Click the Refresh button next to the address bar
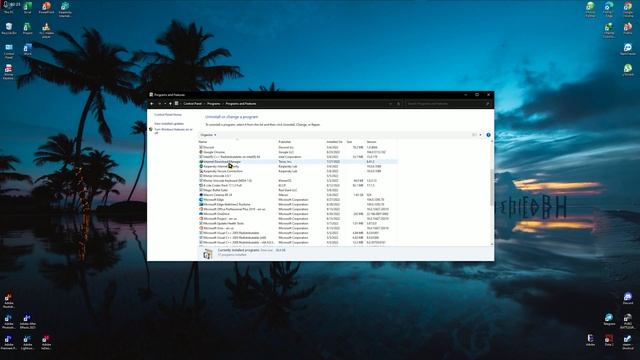The image size is (640, 360). tap(399, 104)
